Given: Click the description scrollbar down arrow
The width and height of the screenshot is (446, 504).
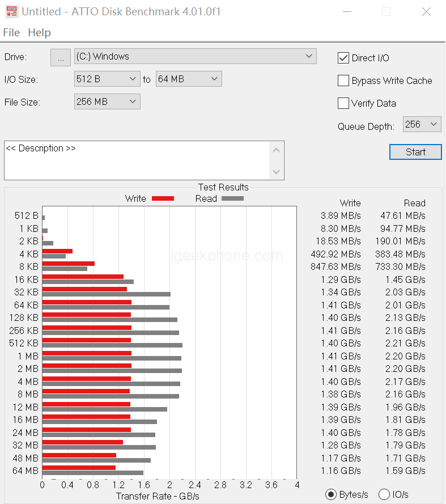Looking at the screenshot, I should tap(277, 171).
